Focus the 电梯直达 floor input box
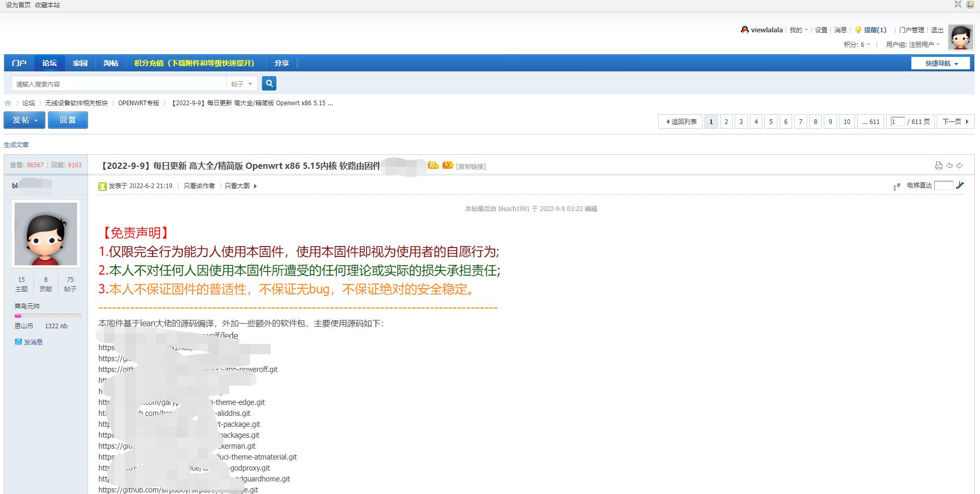 click(944, 186)
